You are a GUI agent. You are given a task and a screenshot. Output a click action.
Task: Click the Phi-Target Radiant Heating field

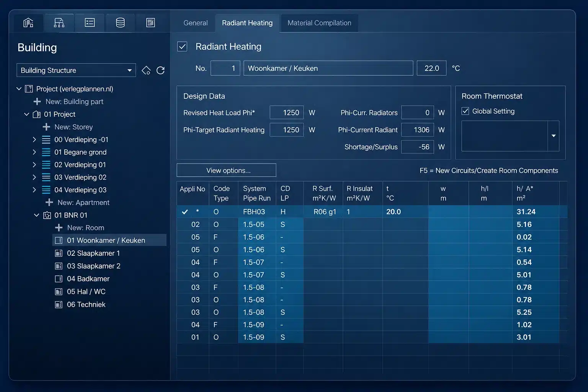(287, 130)
